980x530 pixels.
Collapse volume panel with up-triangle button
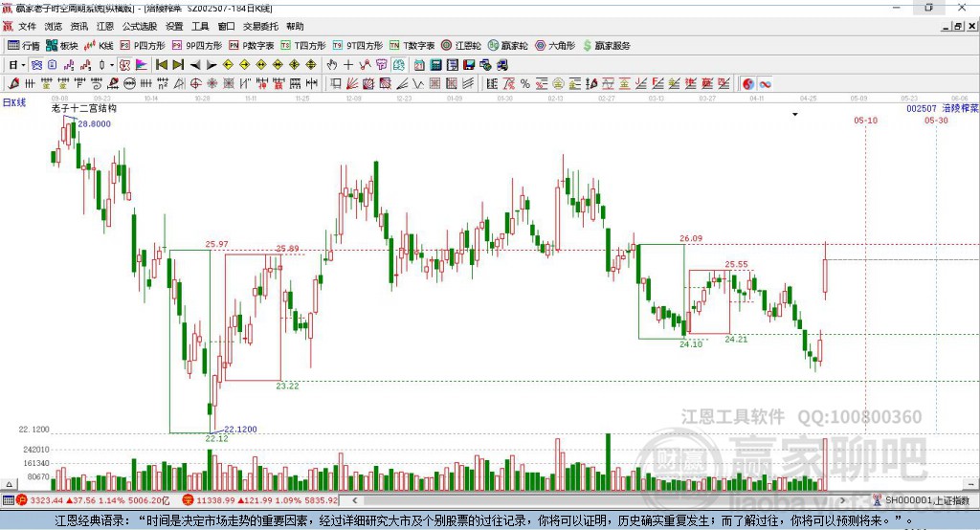tap(9, 484)
